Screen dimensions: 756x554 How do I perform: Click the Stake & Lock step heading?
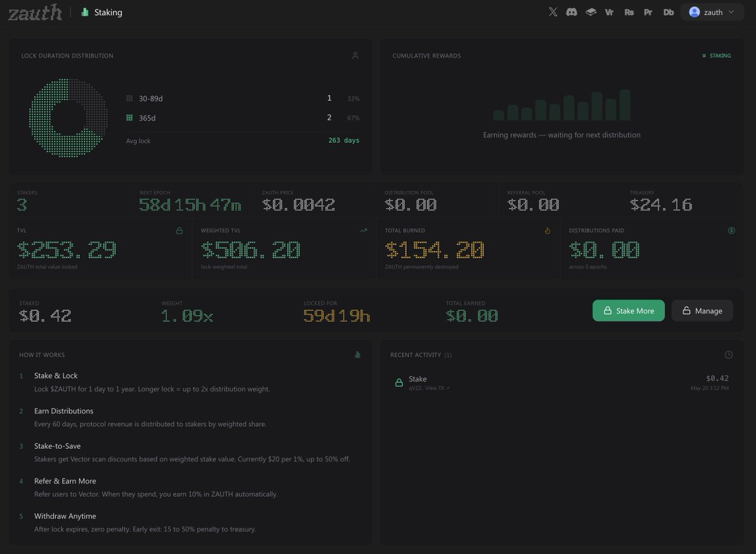pos(56,376)
